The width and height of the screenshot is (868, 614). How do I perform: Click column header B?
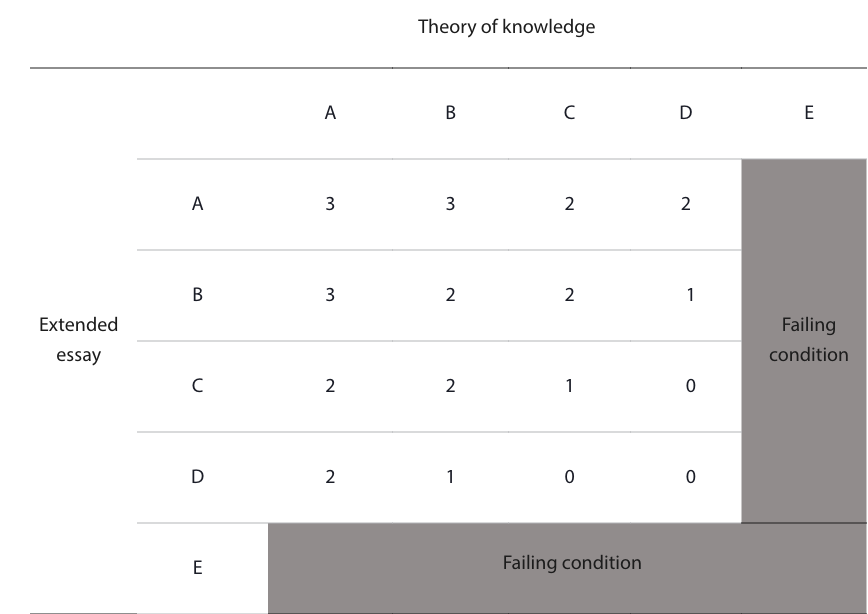[x=450, y=113]
